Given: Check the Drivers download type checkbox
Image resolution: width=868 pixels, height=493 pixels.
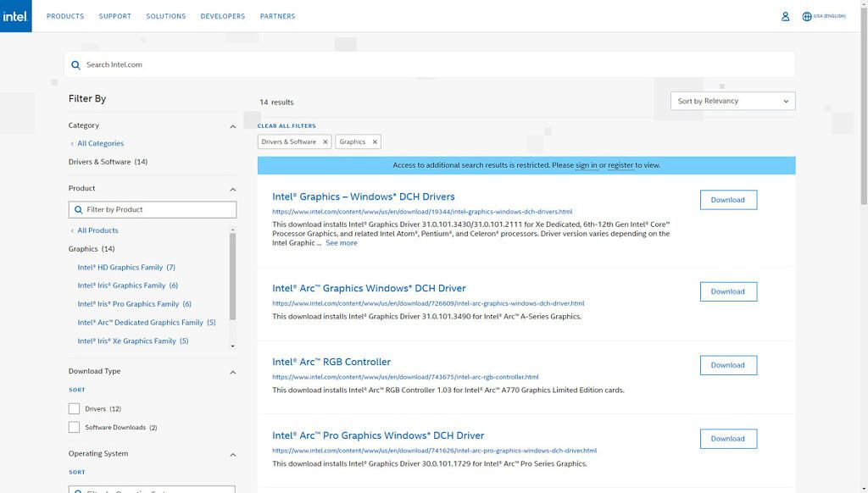Looking at the screenshot, I should tap(74, 409).
